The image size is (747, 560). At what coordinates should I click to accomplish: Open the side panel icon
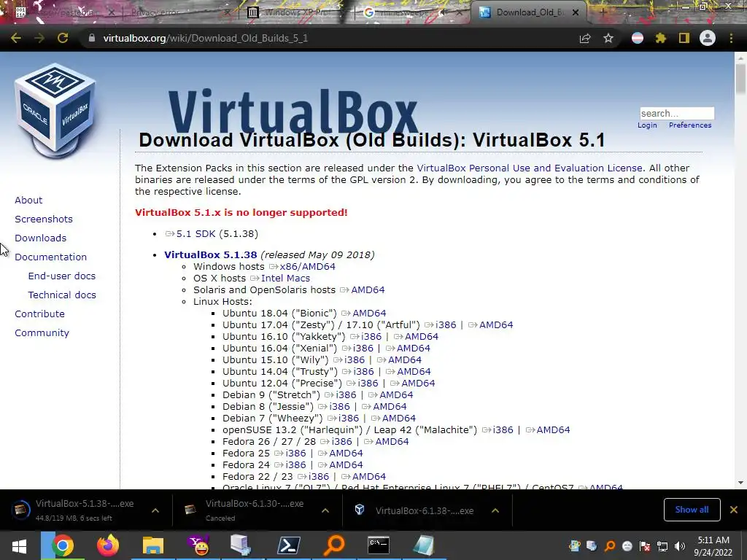[x=684, y=38]
